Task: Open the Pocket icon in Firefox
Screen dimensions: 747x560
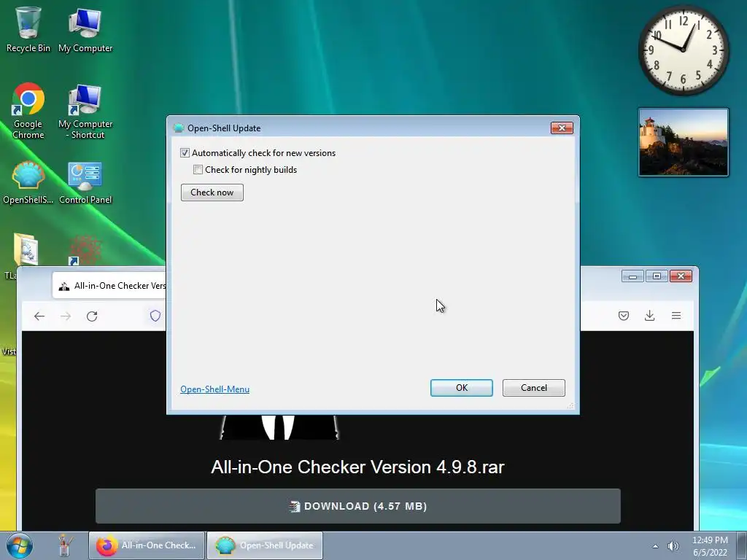Action: [x=624, y=316]
